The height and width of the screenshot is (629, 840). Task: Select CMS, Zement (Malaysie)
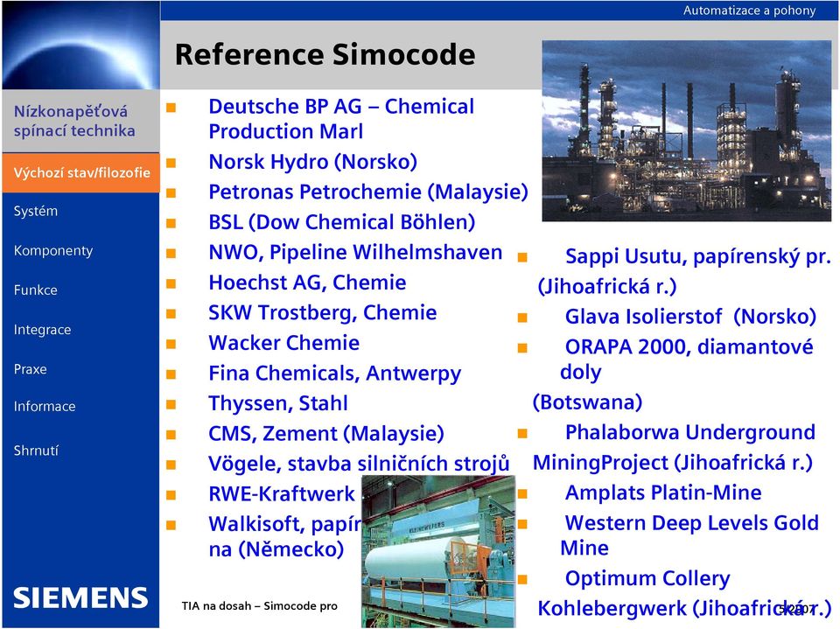click(x=326, y=433)
